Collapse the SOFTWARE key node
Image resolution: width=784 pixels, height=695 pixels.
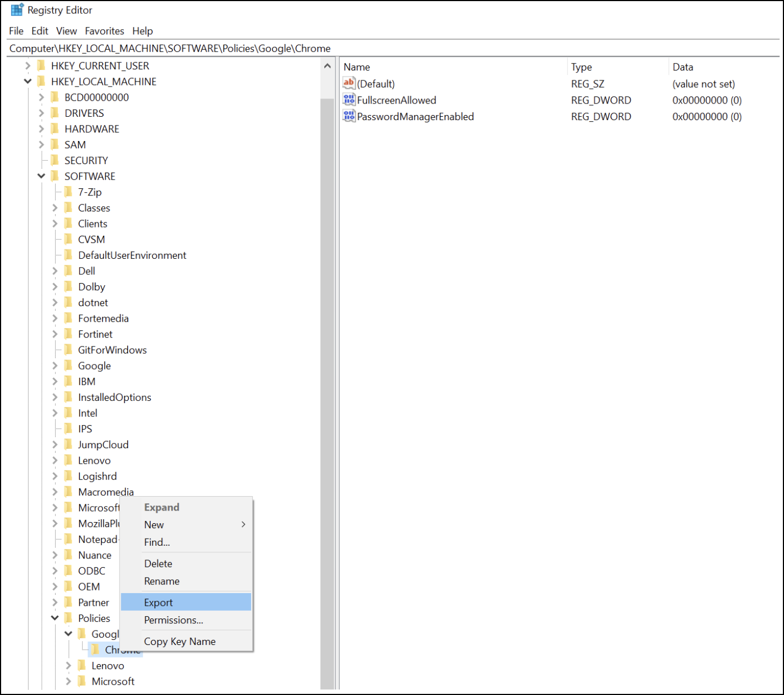41,176
